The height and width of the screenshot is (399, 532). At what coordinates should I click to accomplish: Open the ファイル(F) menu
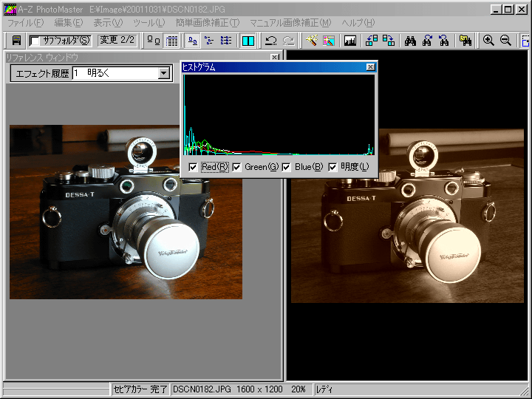pos(26,23)
